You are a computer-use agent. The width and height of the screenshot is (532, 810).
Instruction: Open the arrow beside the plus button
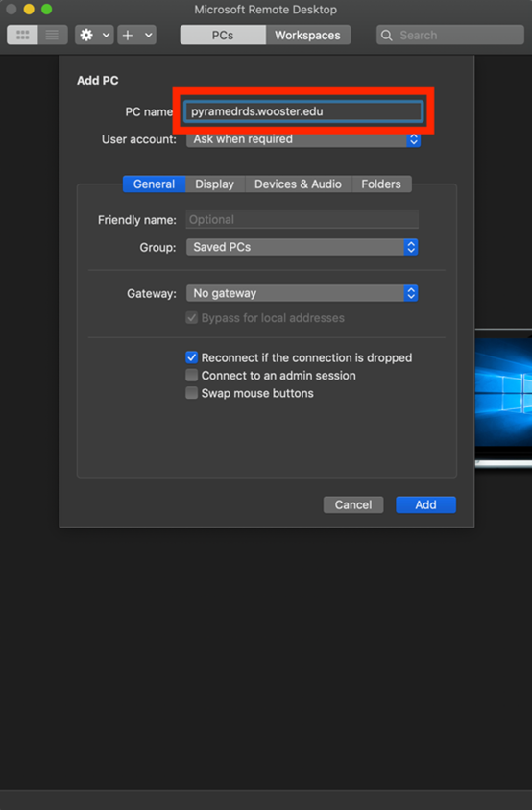pyautogui.click(x=148, y=36)
